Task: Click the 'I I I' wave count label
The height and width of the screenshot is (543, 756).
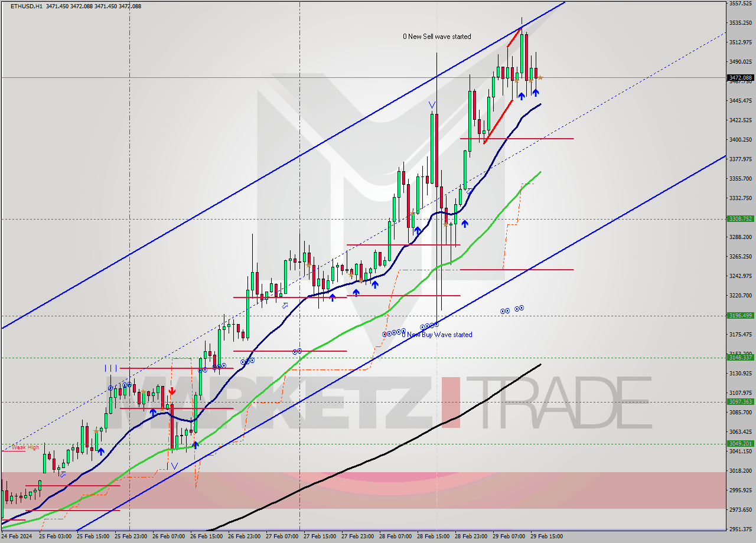Action: click(x=111, y=368)
